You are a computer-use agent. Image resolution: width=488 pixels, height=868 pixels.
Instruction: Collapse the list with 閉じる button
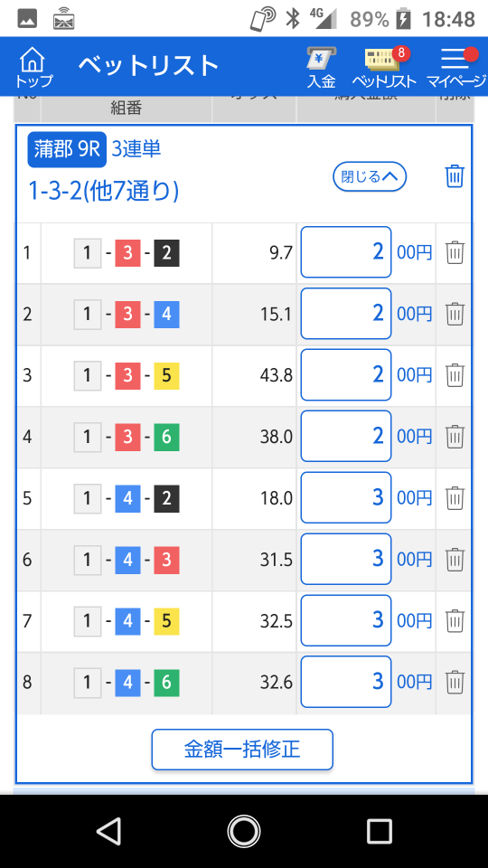click(x=370, y=177)
